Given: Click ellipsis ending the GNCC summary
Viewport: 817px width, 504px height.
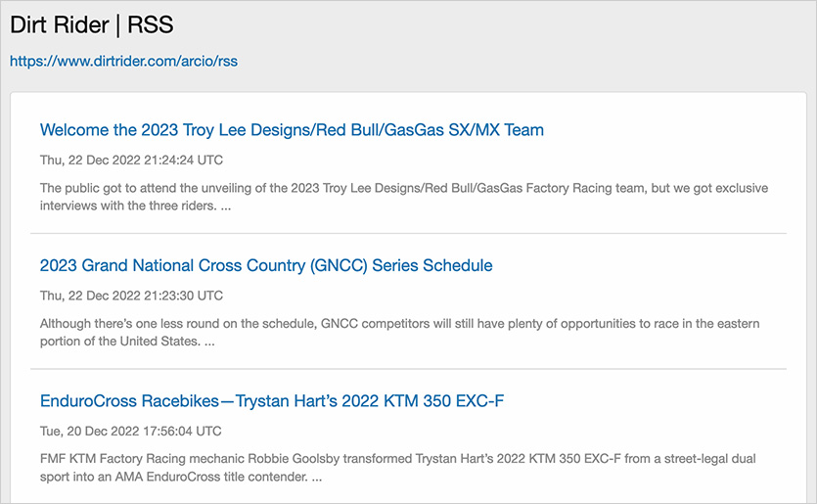Looking at the screenshot, I should 208,343.
